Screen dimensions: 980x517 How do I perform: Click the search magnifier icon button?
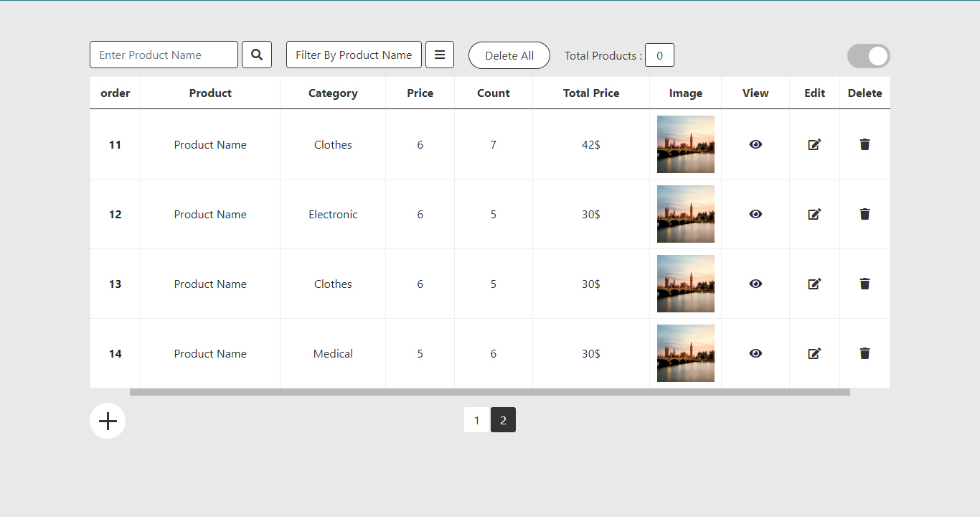pyautogui.click(x=257, y=55)
